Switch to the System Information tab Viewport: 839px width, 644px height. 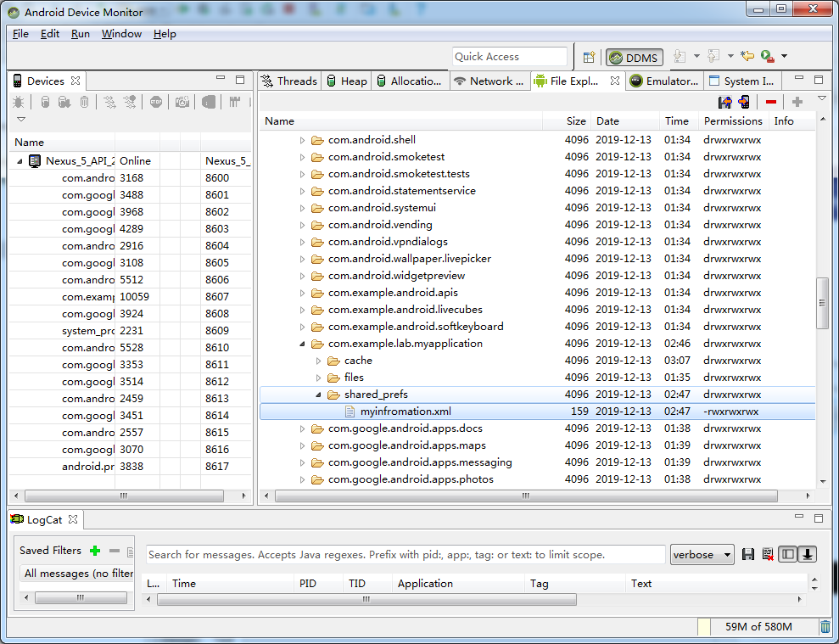tap(741, 81)
